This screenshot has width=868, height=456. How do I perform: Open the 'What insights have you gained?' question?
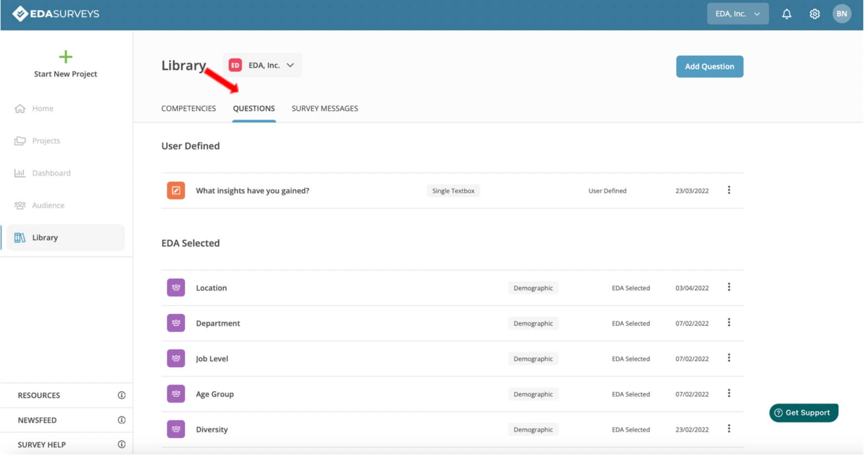tap(252, 190)
